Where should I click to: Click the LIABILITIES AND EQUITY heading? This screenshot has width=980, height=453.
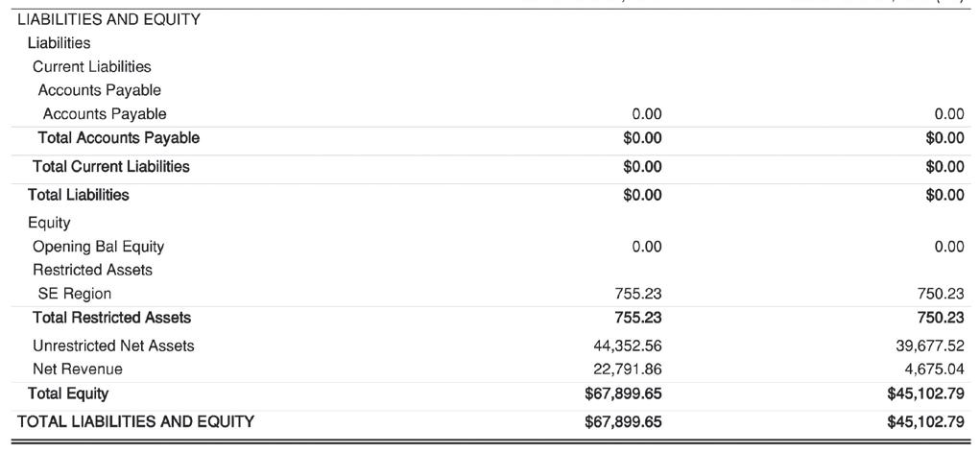[109, 19]
